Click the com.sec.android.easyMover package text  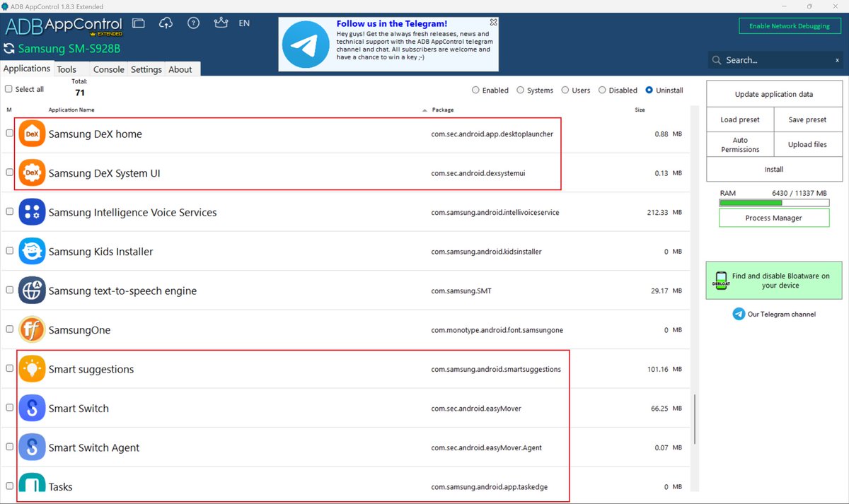click(x=476, y=409)
